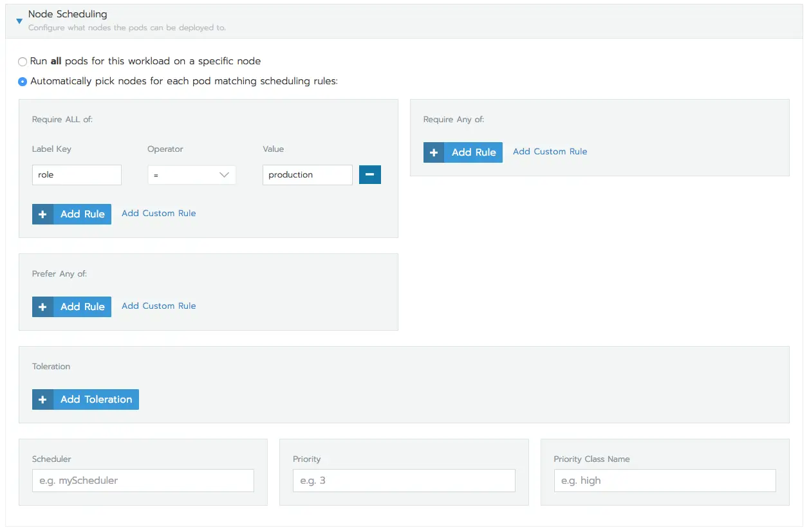Click the Require ALL of label
This screenshot has height=532, width=809.
(62, 120)
